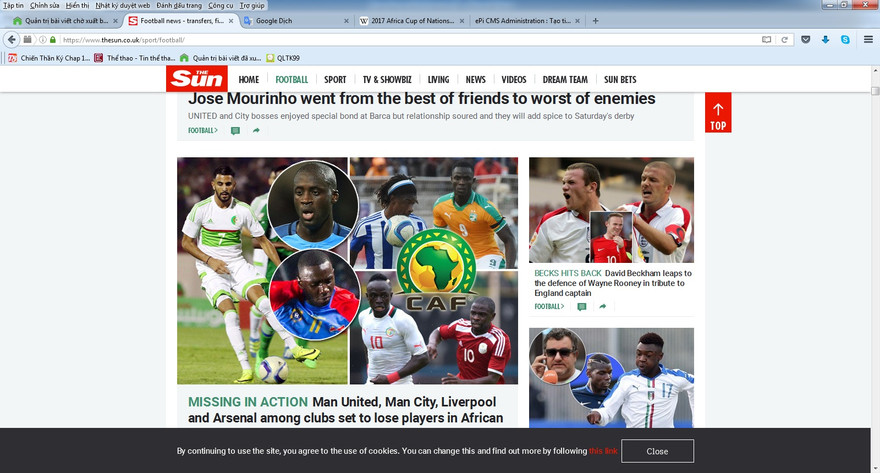Open comments on the Beckham article

[x=581, y=307]
